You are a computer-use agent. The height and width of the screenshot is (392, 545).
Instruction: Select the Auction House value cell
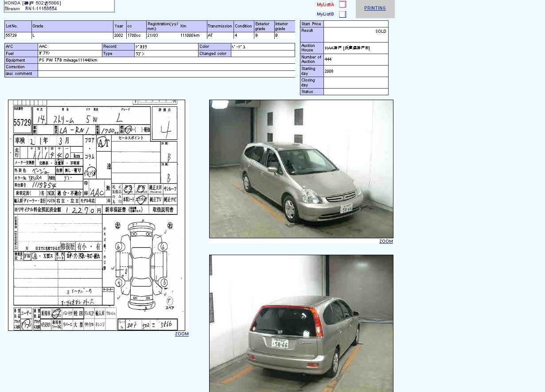[356, 48]
